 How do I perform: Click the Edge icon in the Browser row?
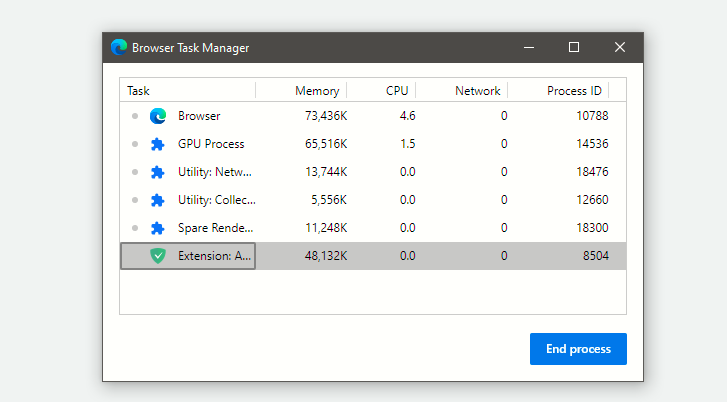tap(158, 116)
